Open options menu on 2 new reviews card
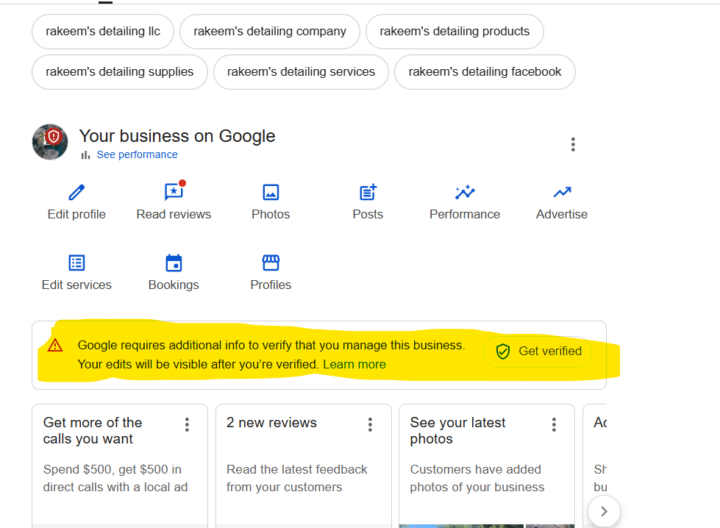Screen dimensions: 720x528 click(x=370, y=424)
